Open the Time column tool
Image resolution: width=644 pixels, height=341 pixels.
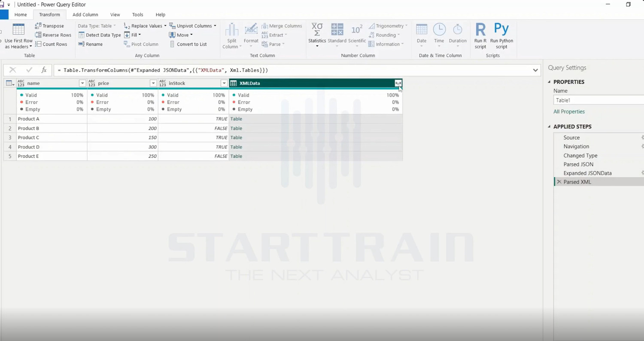(439, 35)
